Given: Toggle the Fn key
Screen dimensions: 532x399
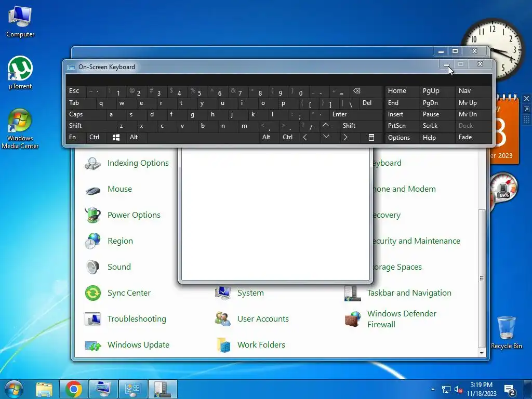Looking at the screenshot, I should [x=76, y=137].
